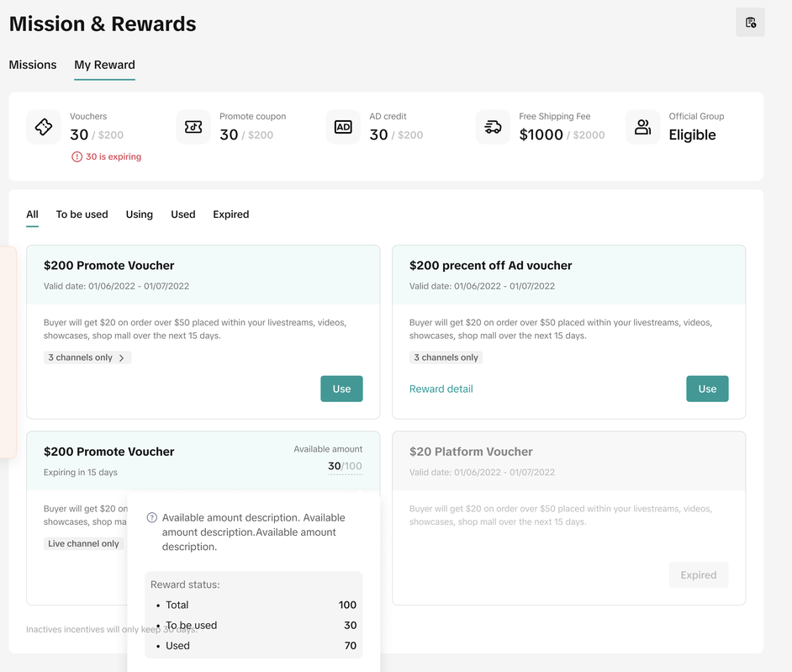Click the 'Live channel only' tag
Viewport: 792px width, 672px height.
pos(83,543)
